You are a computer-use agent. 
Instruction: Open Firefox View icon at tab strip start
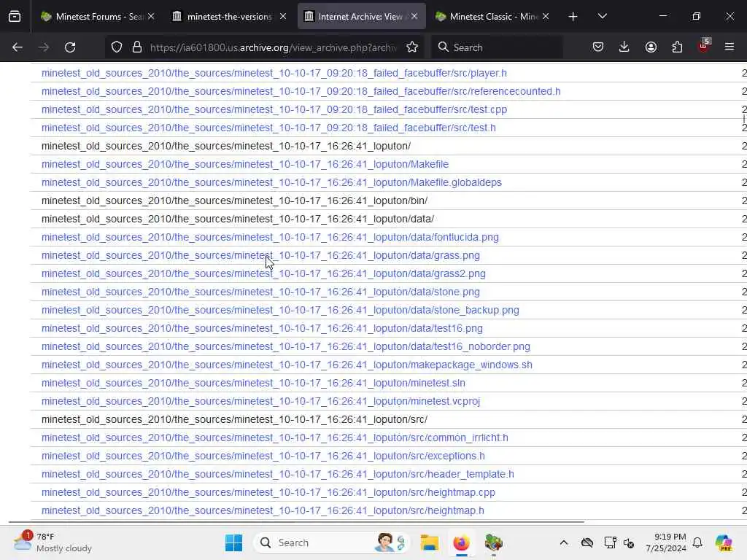coord(15,17)
